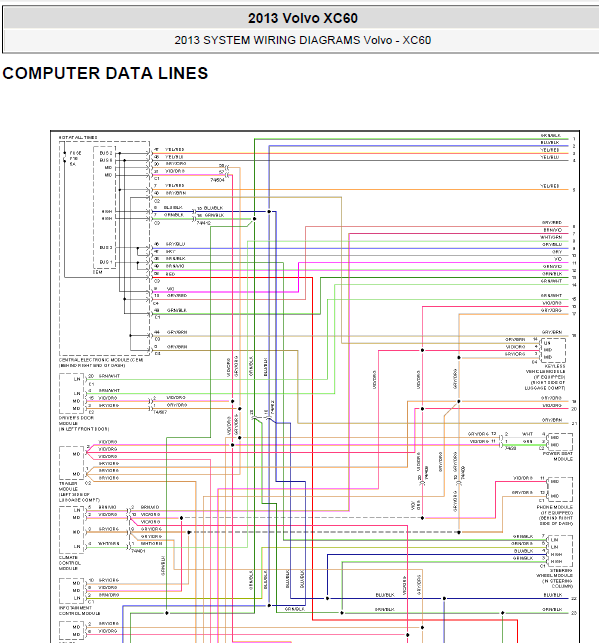Click the Computer Data Lines heading
Image resolution: width=599 pixels, height=643 pixels.
pos(105,73)
